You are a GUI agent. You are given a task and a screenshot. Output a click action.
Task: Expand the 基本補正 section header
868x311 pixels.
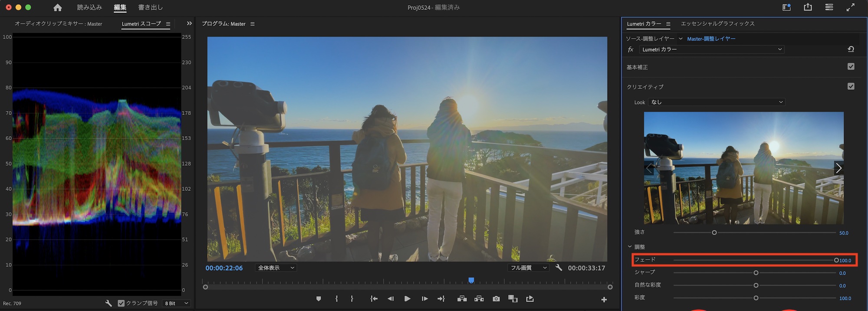pos(637,67)
